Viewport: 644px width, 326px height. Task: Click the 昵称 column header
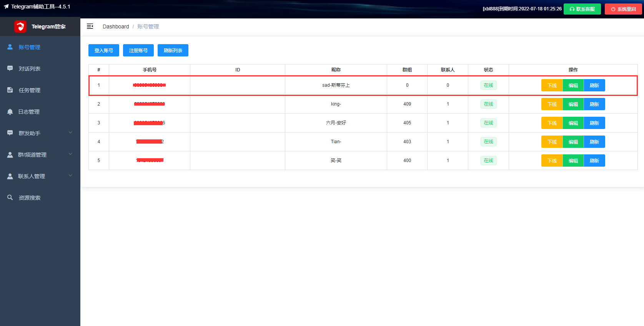coord(336,70)
